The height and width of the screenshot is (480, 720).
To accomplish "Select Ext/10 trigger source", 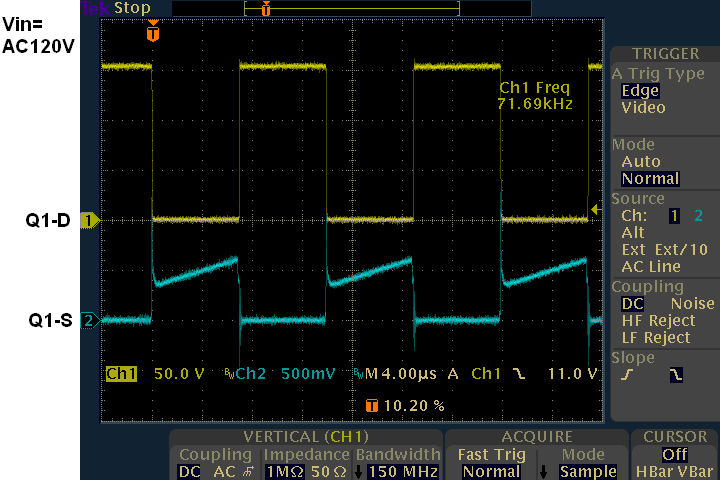I will (682, 249).
